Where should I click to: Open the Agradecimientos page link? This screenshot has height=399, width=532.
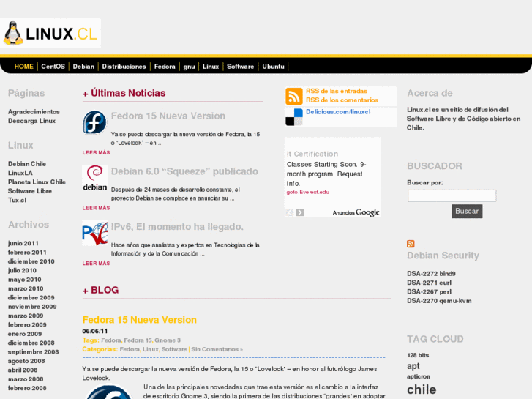click(34, 112)
